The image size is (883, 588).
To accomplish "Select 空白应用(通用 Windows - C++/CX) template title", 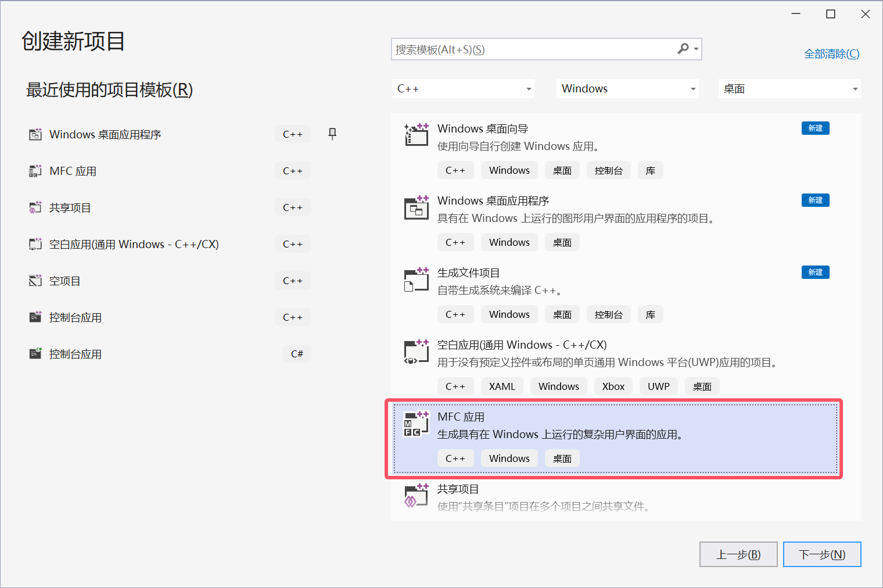I will (522, 345).
